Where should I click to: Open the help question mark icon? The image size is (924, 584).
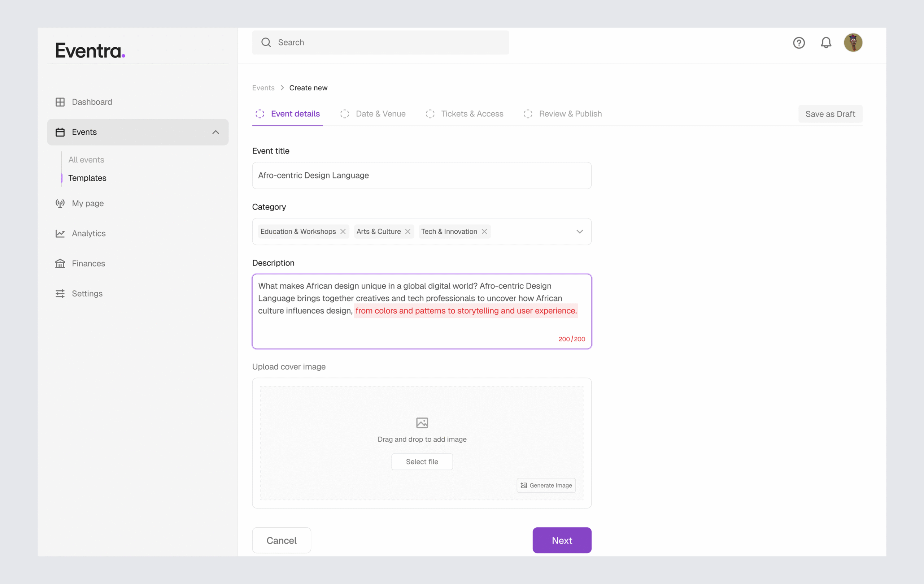point(798,43)
